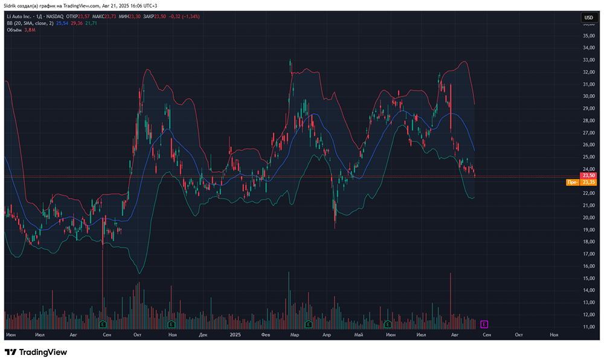Click the 3,8M volume value
The height and width of the screenshot is (364, 604).
click(x=30, y=30)
